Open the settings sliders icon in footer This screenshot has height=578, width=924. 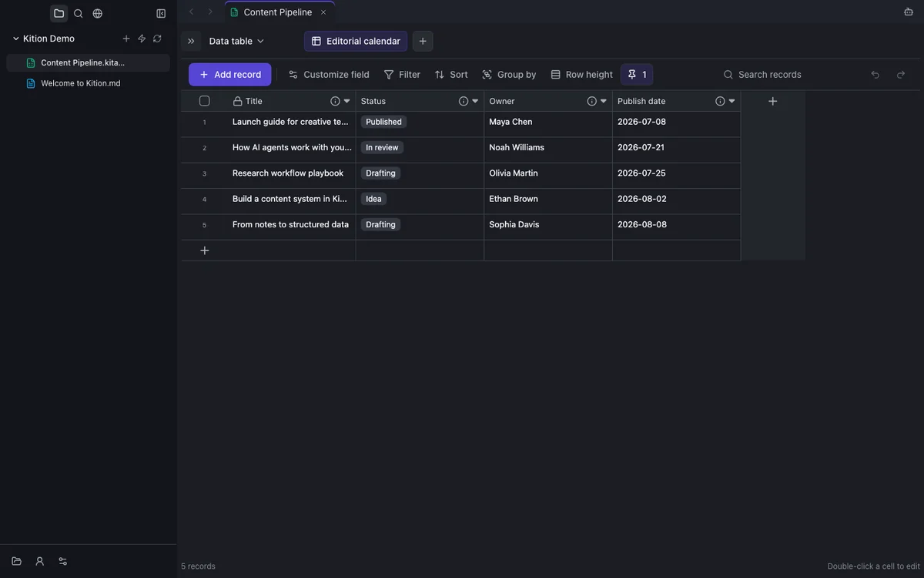[62, 561]
